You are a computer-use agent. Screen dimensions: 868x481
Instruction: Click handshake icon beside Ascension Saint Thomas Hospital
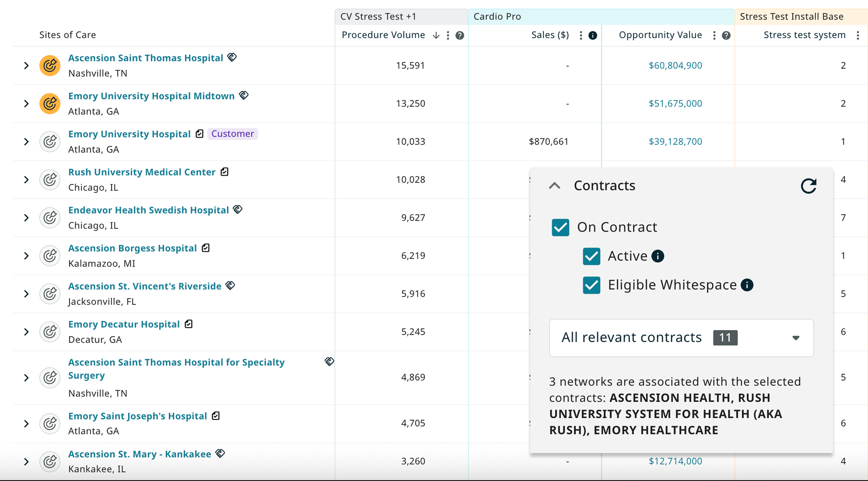tap(232, 57)
